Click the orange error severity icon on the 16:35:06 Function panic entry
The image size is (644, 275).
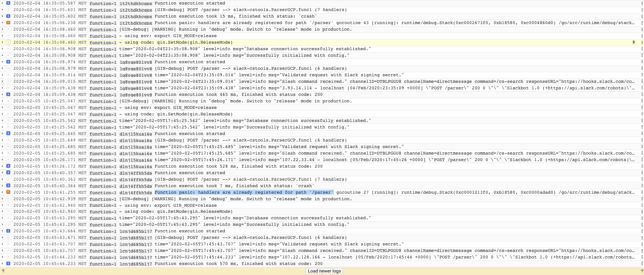[x=8, y=23]
